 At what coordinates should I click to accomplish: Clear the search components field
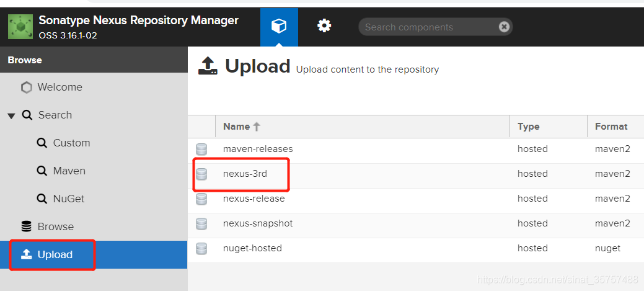coord(504,27)
